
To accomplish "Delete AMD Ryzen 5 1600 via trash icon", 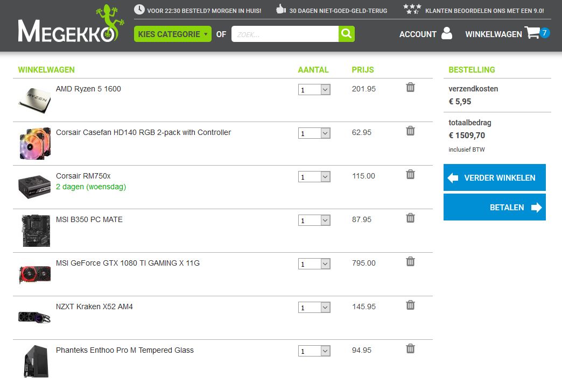I will click(x=410, y=87).
